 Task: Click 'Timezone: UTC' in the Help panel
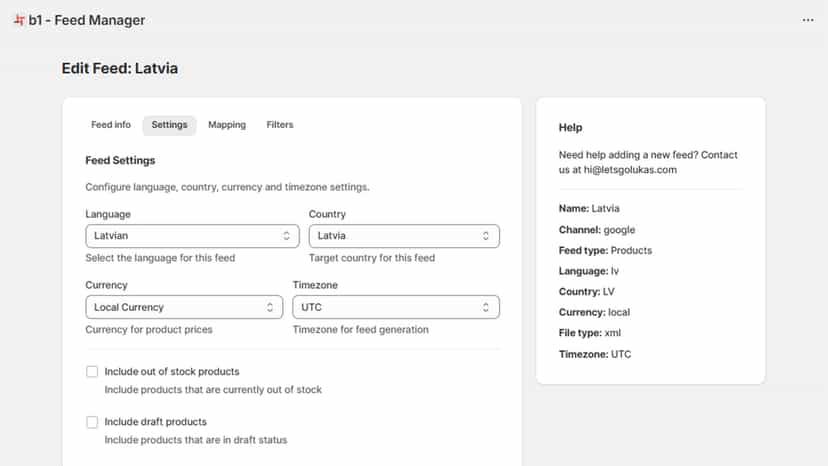tap(595, 354)
